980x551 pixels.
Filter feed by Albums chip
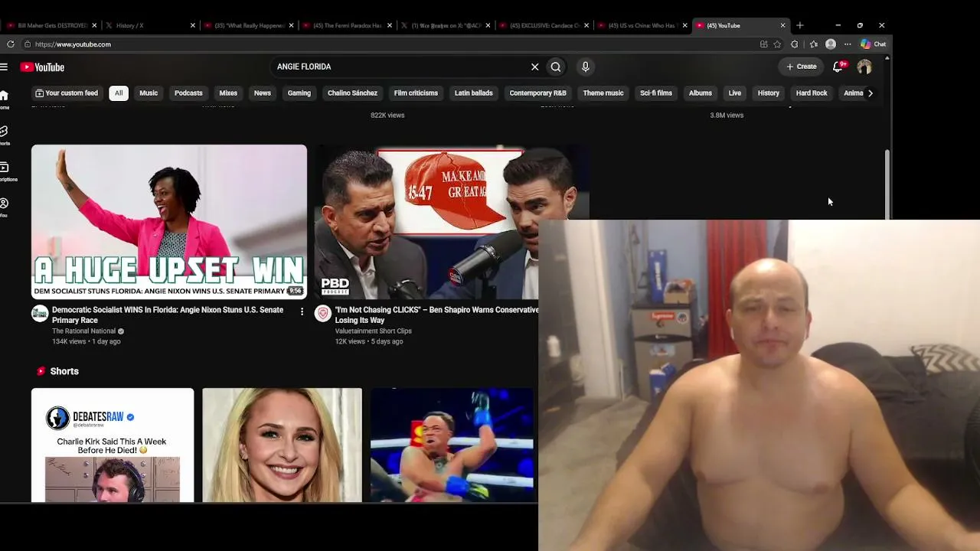[701, 93]
